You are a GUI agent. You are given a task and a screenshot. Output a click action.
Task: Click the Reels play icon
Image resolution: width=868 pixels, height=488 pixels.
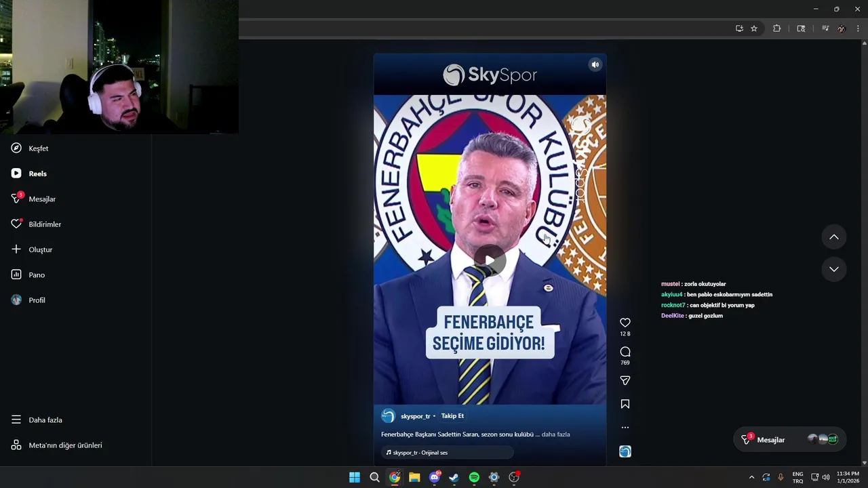tap(16, 174)
